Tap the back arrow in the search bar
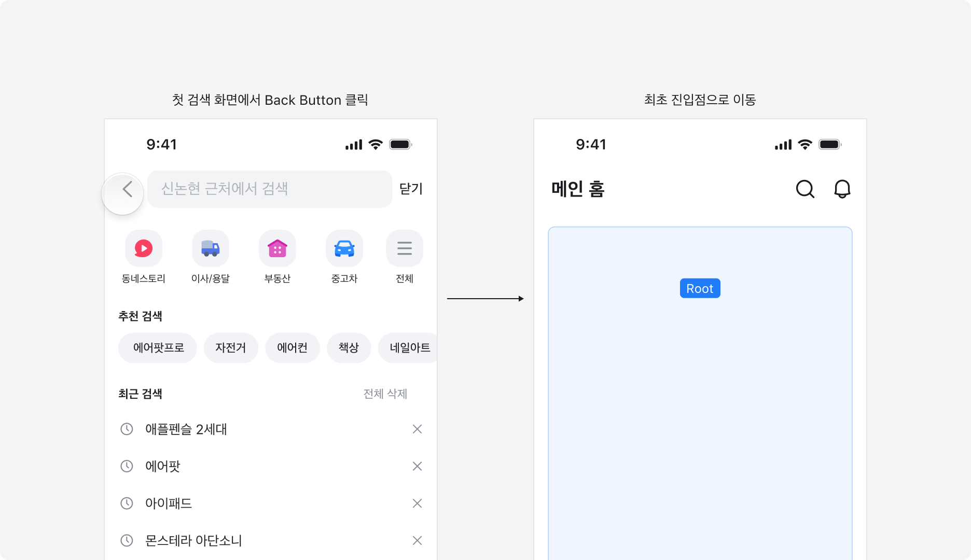The width and height of the screenshot is (971, 560). 127,189
